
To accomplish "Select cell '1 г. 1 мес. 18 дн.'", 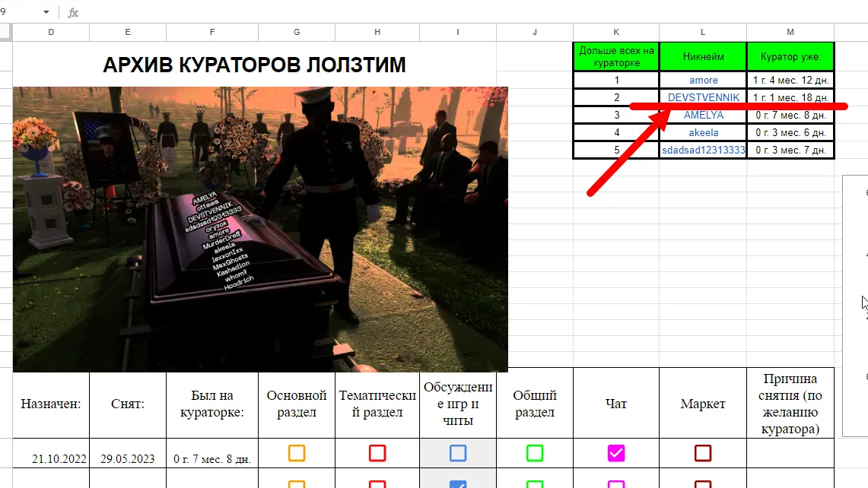I will pos(790,97).
